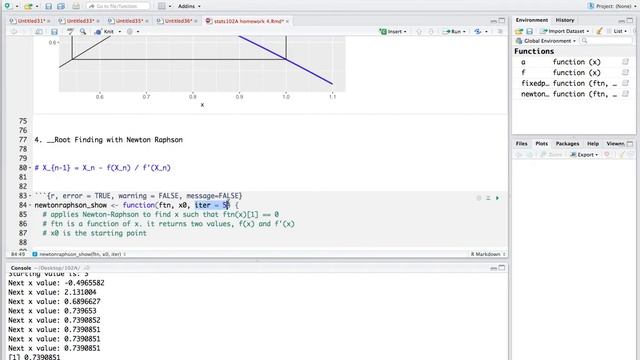
Task: Fold the header on line 80
Action: (31, 168)
